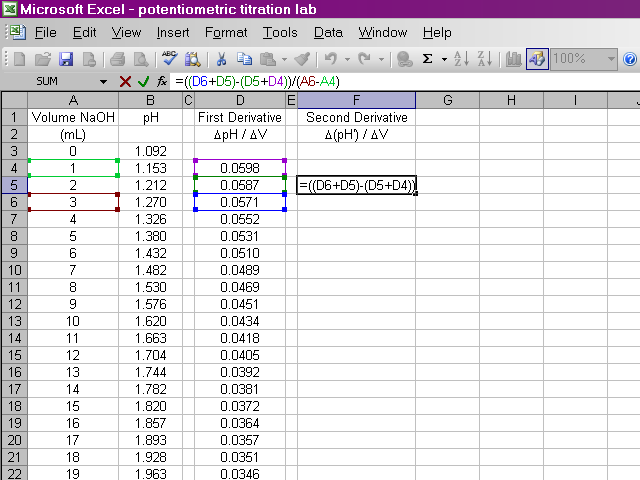
Task: Click the 'Volume NaOH' header cell
Action: click(x=73, y=118)
